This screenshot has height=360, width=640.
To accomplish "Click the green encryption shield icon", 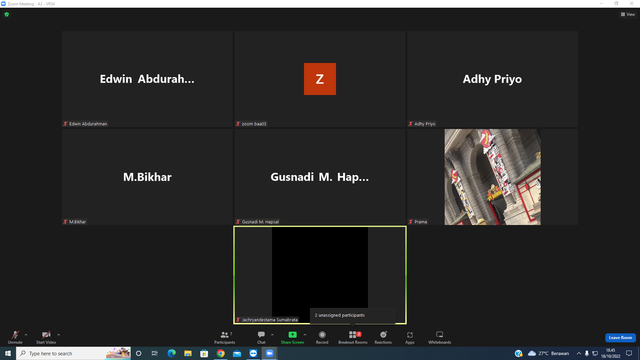I will coord(7,14).
